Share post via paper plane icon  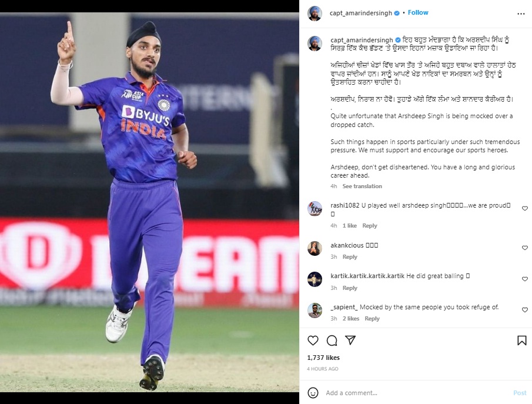[350, 340]
